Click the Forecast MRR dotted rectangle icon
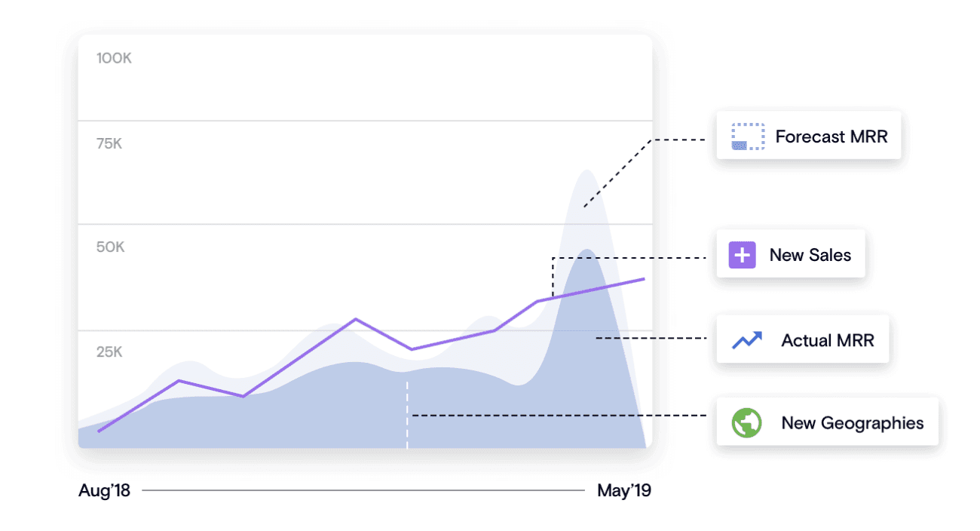Image resolution: width=980 pixels, height=531 pixels. click(748, 137)
